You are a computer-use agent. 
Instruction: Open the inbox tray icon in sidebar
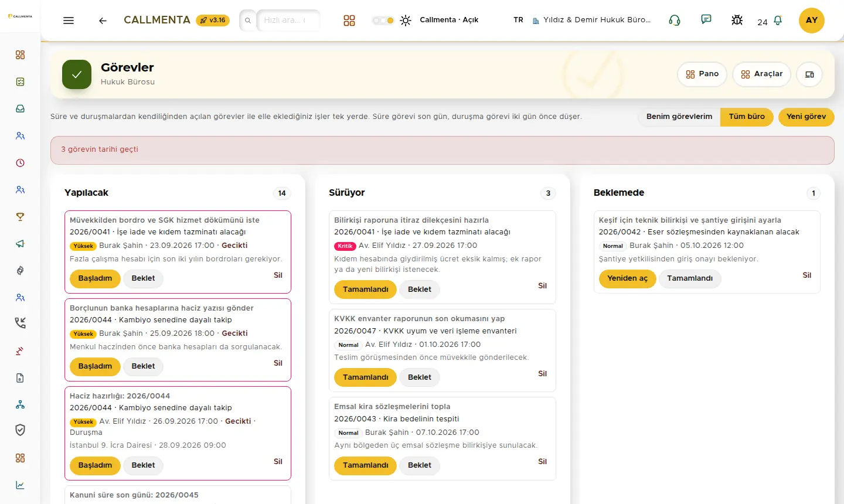(21, 109)
